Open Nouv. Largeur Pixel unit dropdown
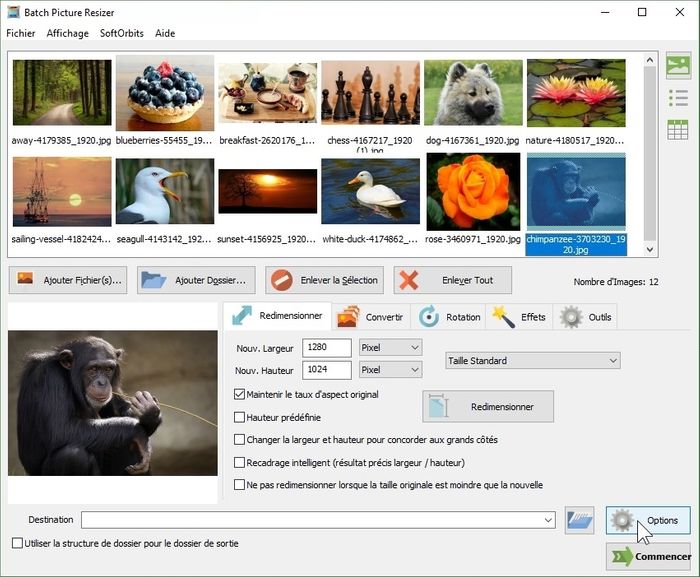Viewport: 700px width, 577px height. click(390, 347)
